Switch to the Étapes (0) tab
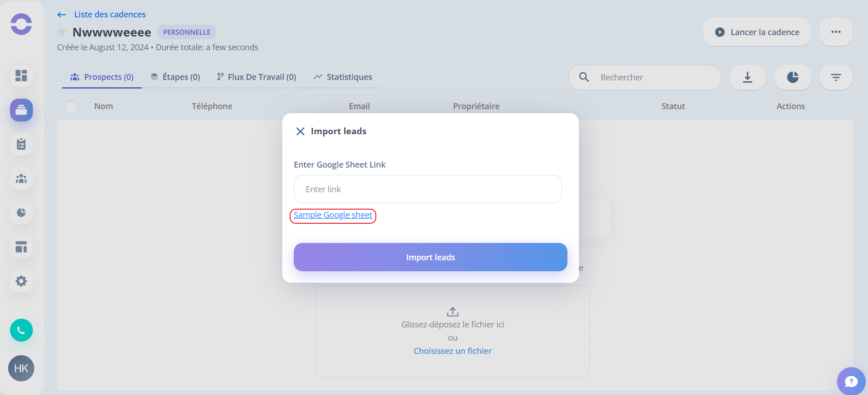The image size is (868, 395). click(175, 77)
